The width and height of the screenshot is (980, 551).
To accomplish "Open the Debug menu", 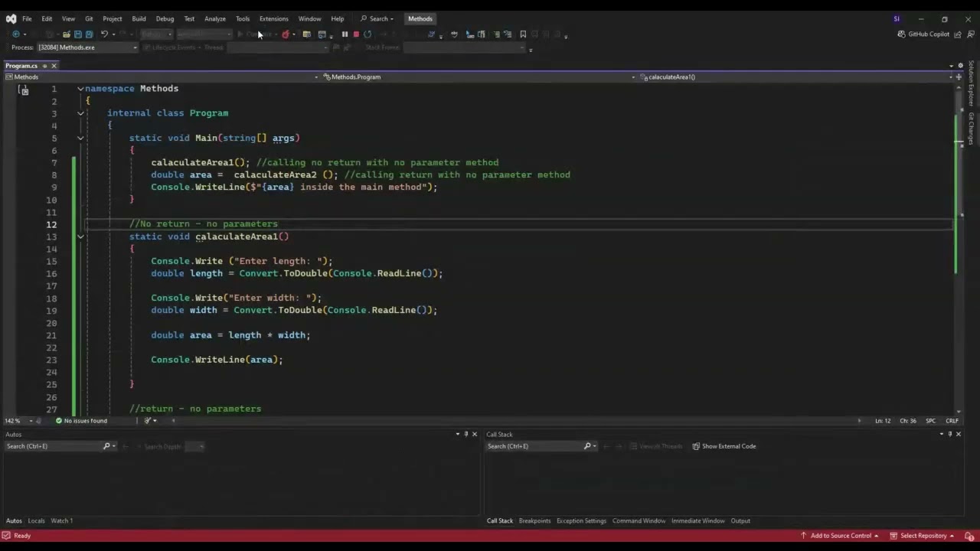I will (165, 18).
